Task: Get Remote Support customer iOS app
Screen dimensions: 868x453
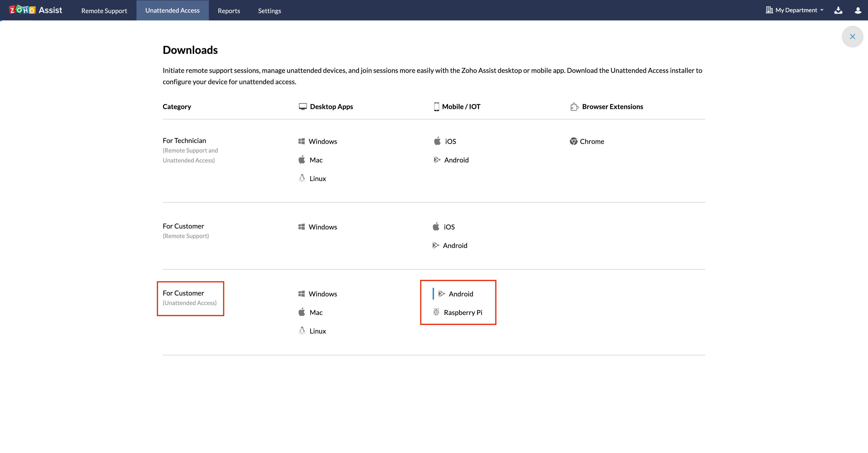Action: (449, 227)
